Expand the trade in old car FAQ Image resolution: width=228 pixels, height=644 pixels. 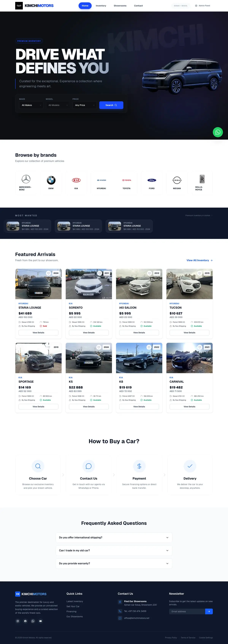pos(114,550)
